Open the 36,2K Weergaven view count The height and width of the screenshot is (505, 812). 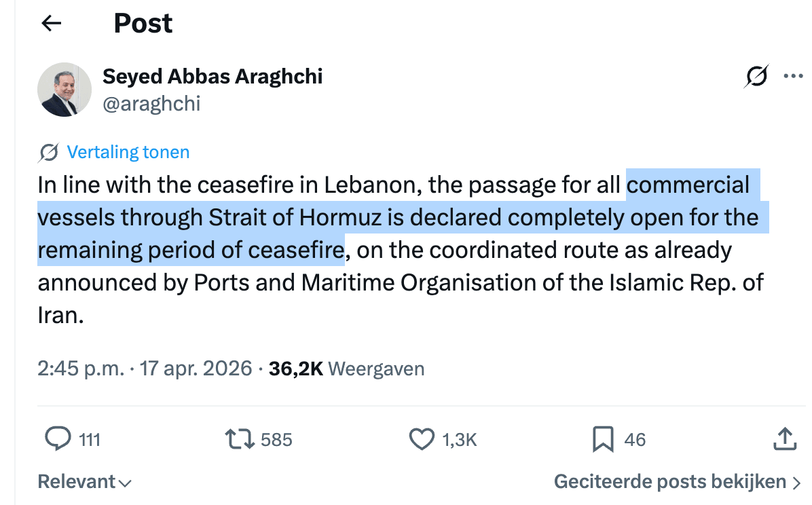pos(346,369)
